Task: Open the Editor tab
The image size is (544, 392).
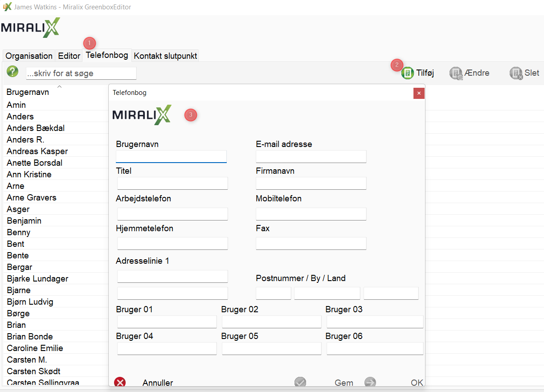Action: coord(69,56)
